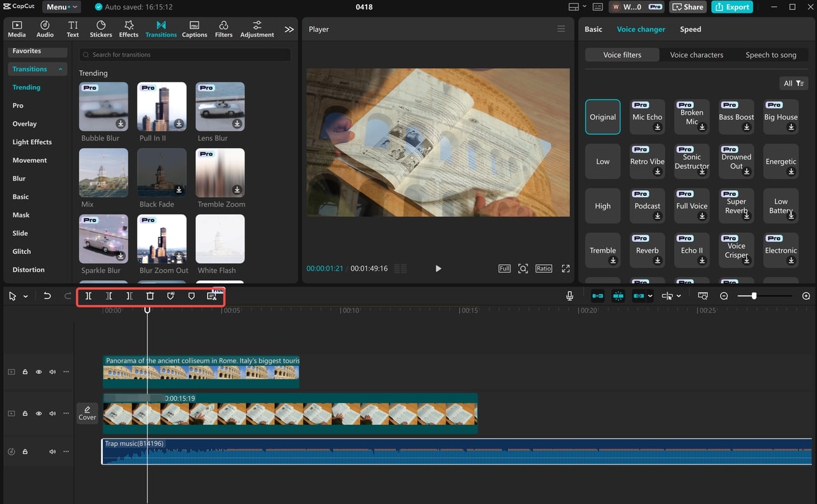Hide the Colosseum panorama video track
This screenshot has height=504, width=817.
[39, 371]
